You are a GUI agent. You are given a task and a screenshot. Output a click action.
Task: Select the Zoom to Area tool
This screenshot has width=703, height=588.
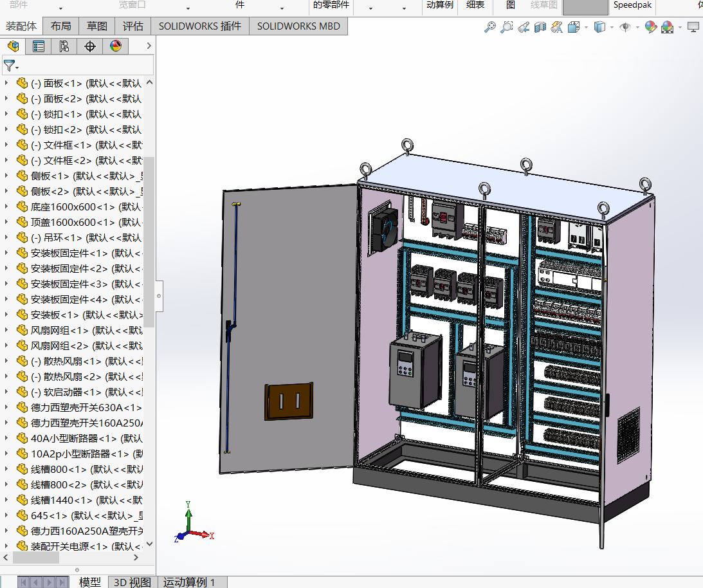click(507, 27)
